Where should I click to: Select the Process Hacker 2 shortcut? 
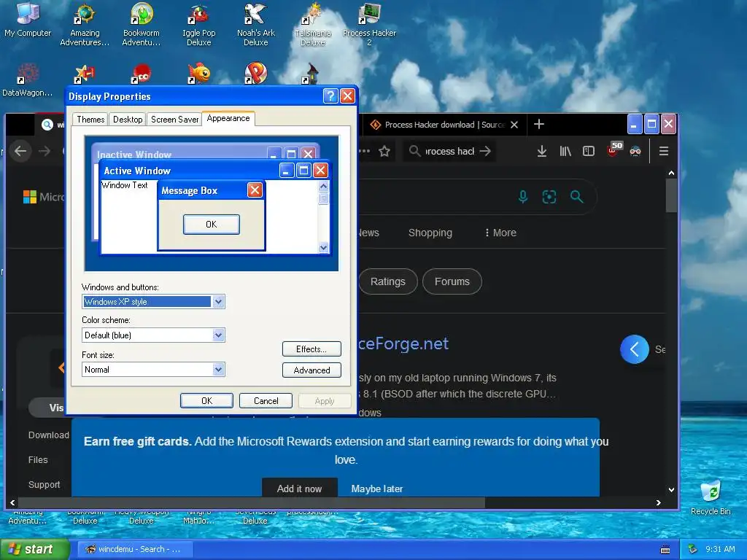369,25
